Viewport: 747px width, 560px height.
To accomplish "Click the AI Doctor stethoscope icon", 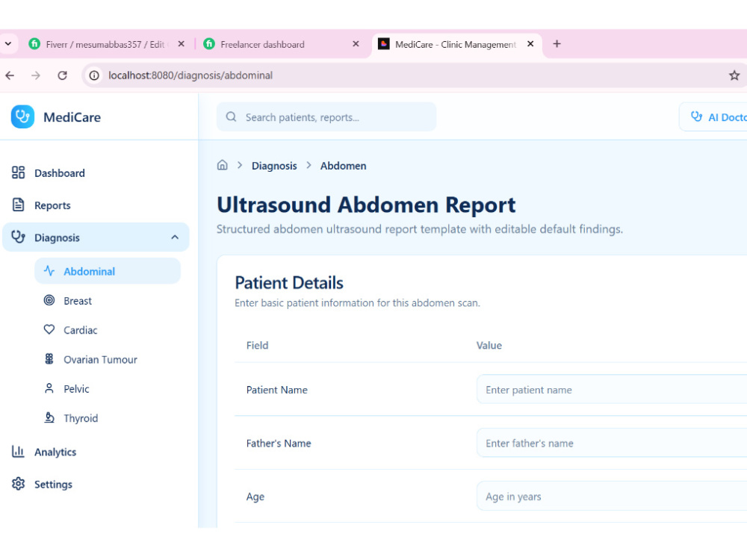I will [x=696, y=116].
